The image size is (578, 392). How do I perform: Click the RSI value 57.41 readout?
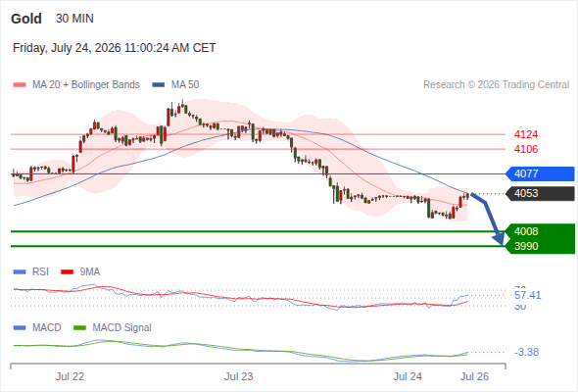tap(527, 295)
